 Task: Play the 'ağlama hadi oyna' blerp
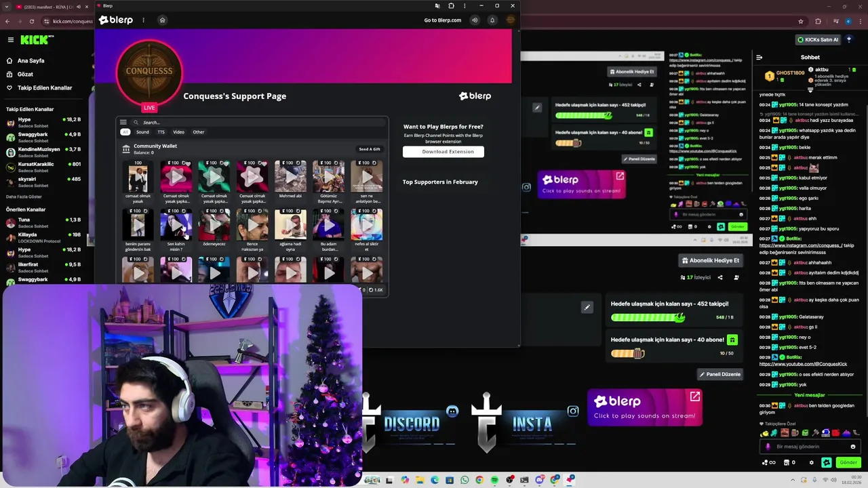click(290, 225)
